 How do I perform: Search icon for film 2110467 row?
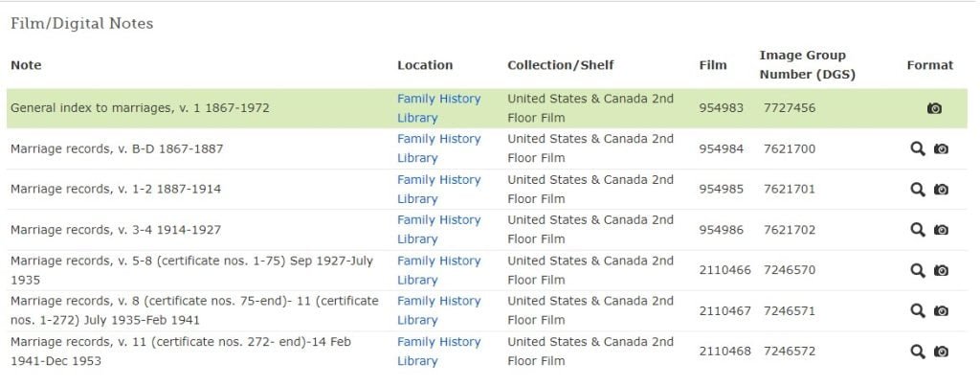click(x=917, y=310)
